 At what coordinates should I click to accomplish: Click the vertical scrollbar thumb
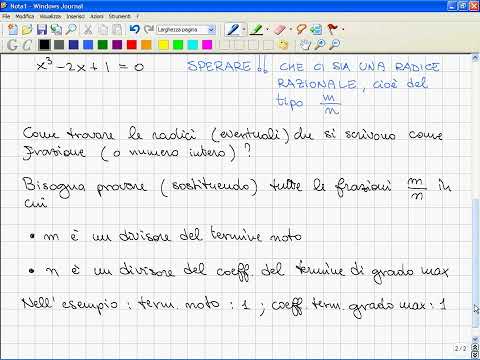tap(476, 263)
